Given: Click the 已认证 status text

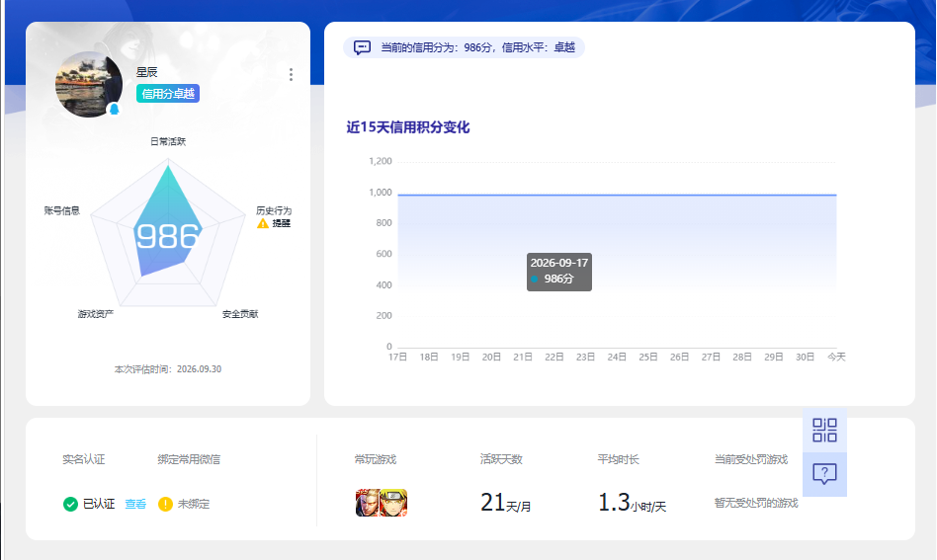Looking at the screenshot, I should 99,504.
